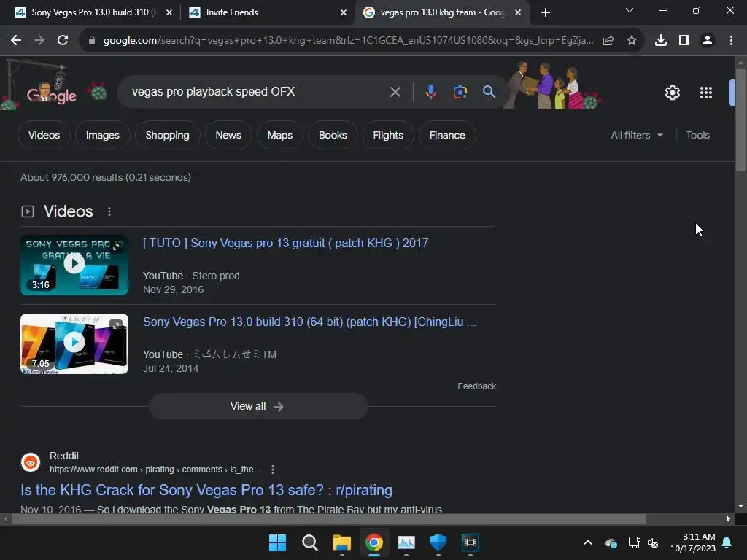The image size is (747, 560).
Task: Open search Tools
Action: pyautogui.click(x=697, y=135)
